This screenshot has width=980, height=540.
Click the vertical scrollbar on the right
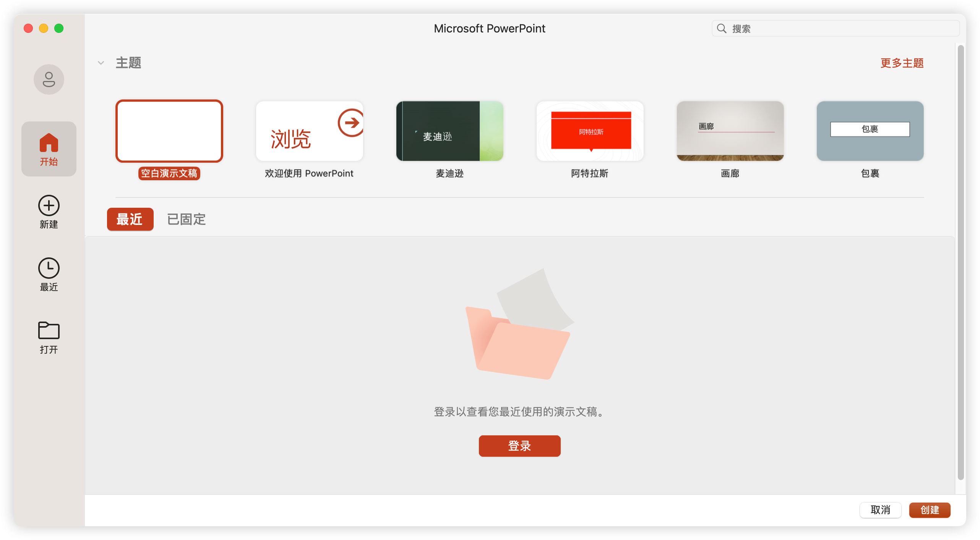coord(961,263)
